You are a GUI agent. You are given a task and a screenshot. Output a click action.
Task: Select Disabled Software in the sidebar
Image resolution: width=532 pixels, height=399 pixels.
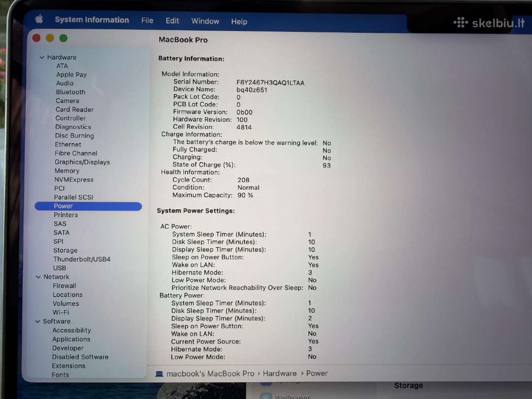click(80, 357)
